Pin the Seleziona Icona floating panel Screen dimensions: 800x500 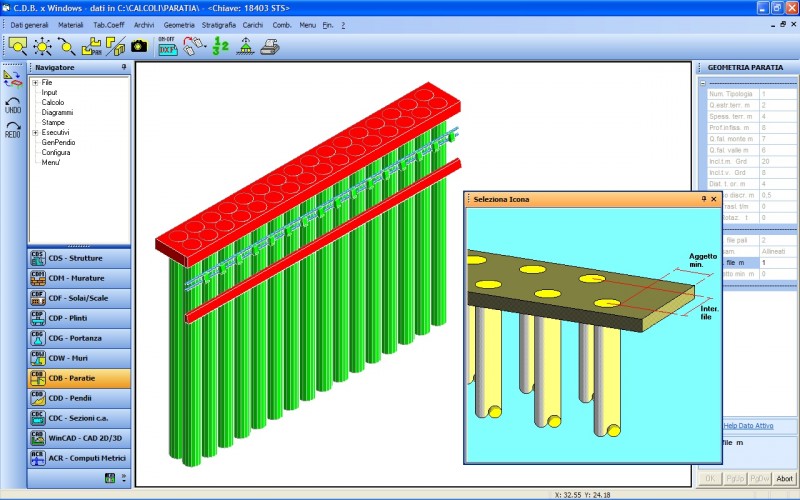pyautogui.click(x=704, y=199)
